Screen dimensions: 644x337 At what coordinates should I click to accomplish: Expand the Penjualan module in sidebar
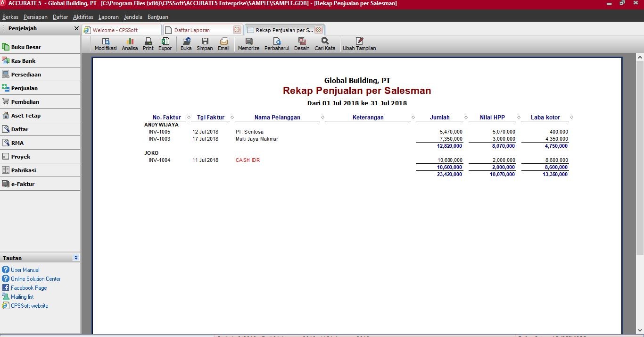tap(25, 88)
